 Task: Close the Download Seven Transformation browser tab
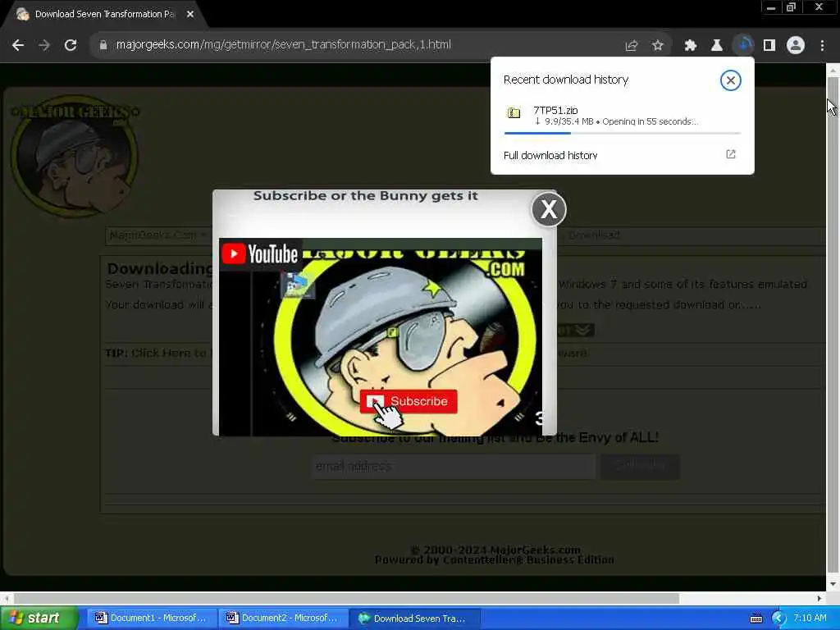(190, 15)
